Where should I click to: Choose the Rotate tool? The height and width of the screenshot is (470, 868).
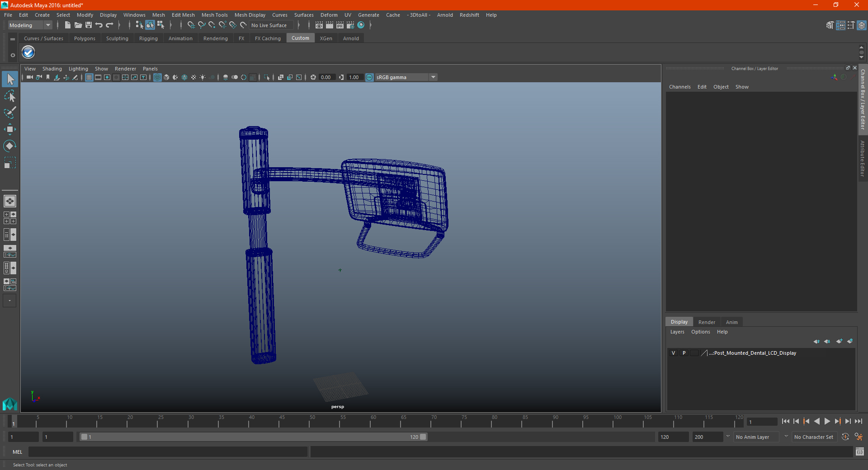(10, 146)
